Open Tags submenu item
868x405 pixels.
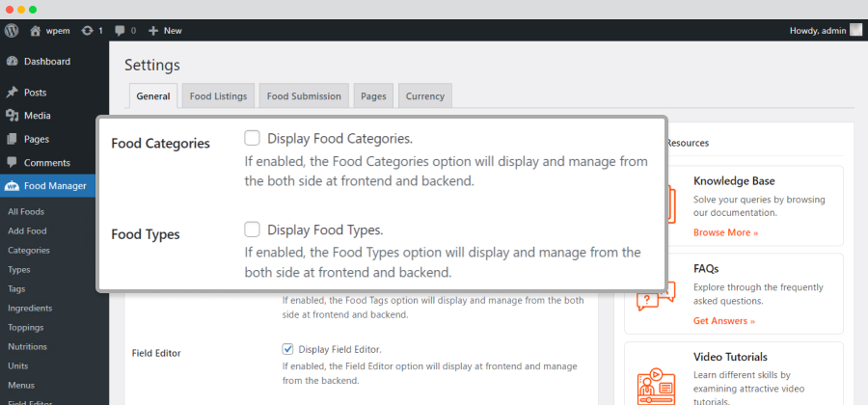16,289
